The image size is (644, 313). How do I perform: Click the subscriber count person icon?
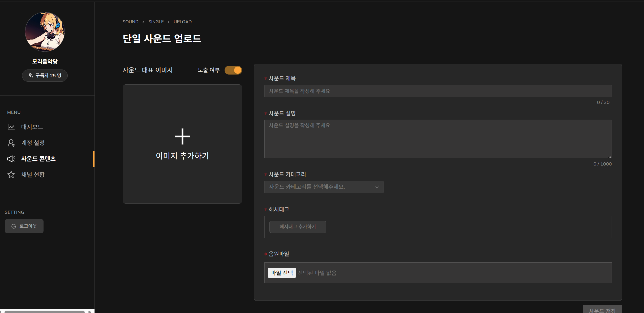tap(31, 76)
